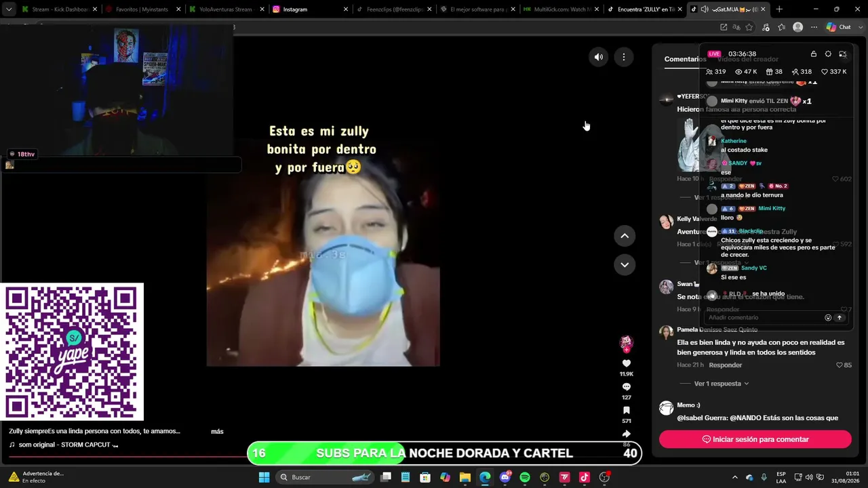
Task: Click the taskbar Buscar search box
Action: 325,477
